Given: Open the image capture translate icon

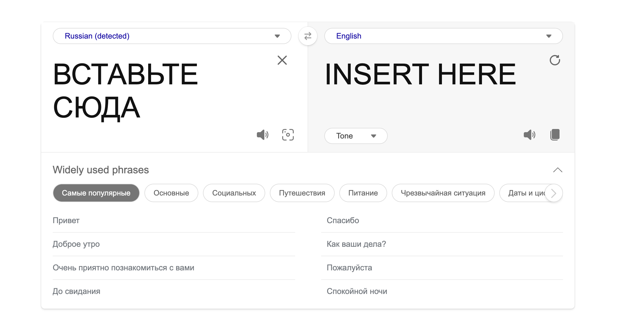Looking at the screenshot, I should click(x=288, y=135).
